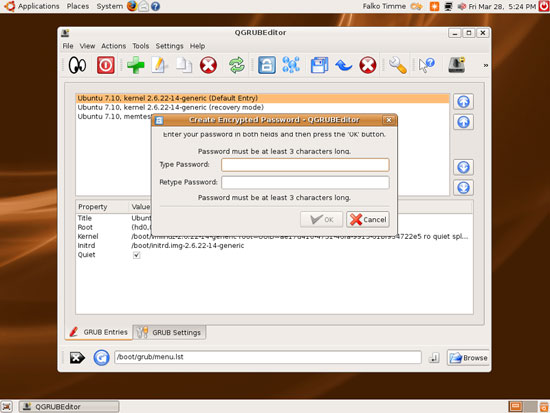Expand toolbar overflow chevron
Image resolution: width=550 pixels, height=413 pixels.
click(485, 65)
